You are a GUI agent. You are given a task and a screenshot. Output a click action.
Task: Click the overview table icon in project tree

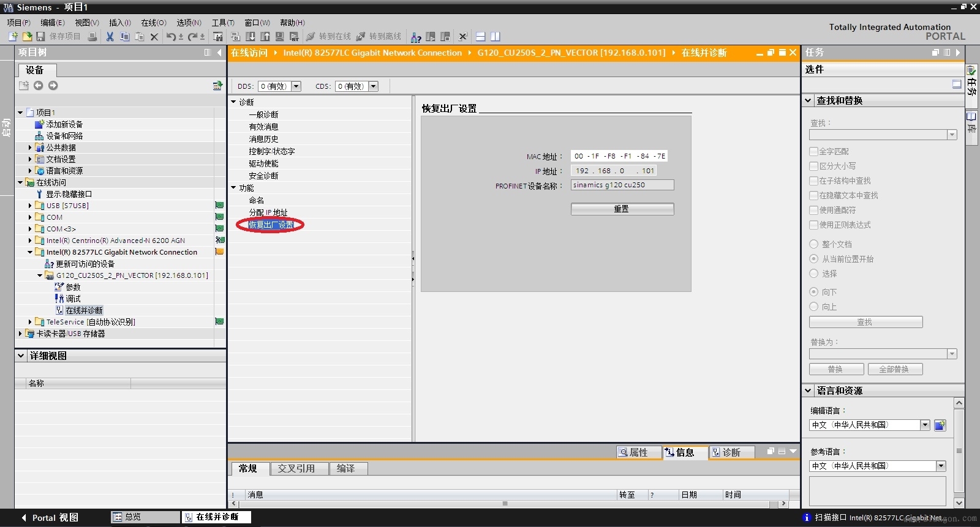pos(217,86)
